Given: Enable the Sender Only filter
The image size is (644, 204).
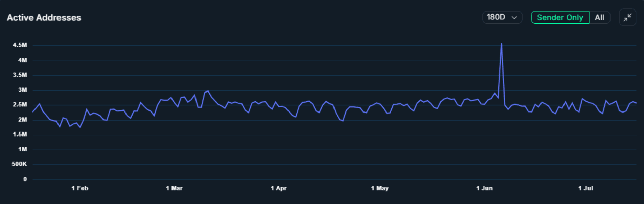Looking at the screenshot, I should (x=560, y=17).
